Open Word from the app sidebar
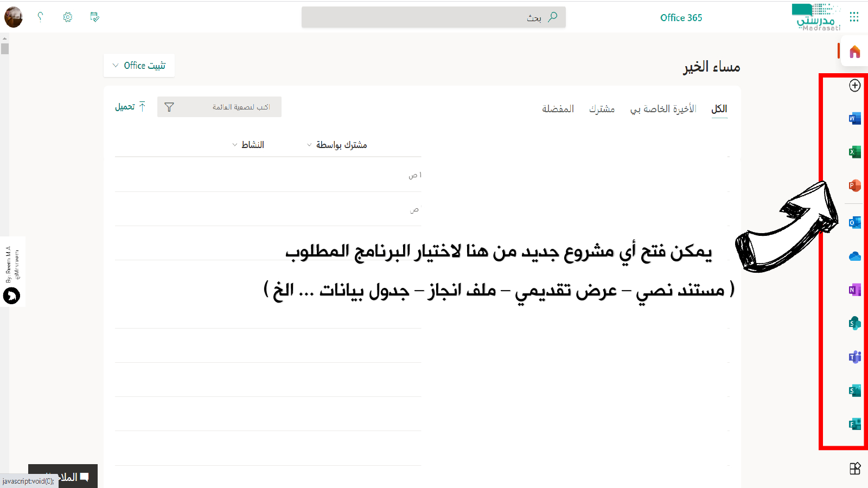The image size is (868, 488). click(854, 119)
